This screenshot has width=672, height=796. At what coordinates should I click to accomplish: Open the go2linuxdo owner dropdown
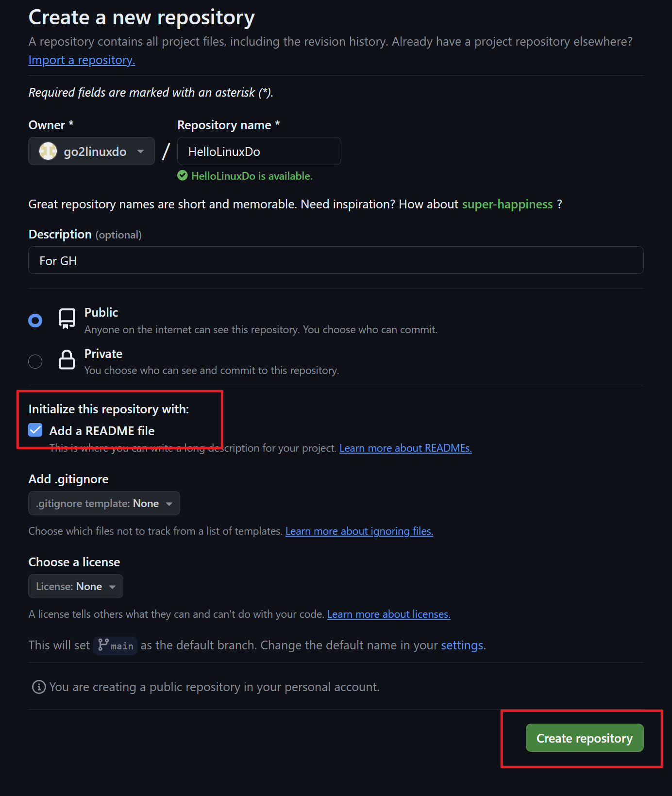[91, 151]
